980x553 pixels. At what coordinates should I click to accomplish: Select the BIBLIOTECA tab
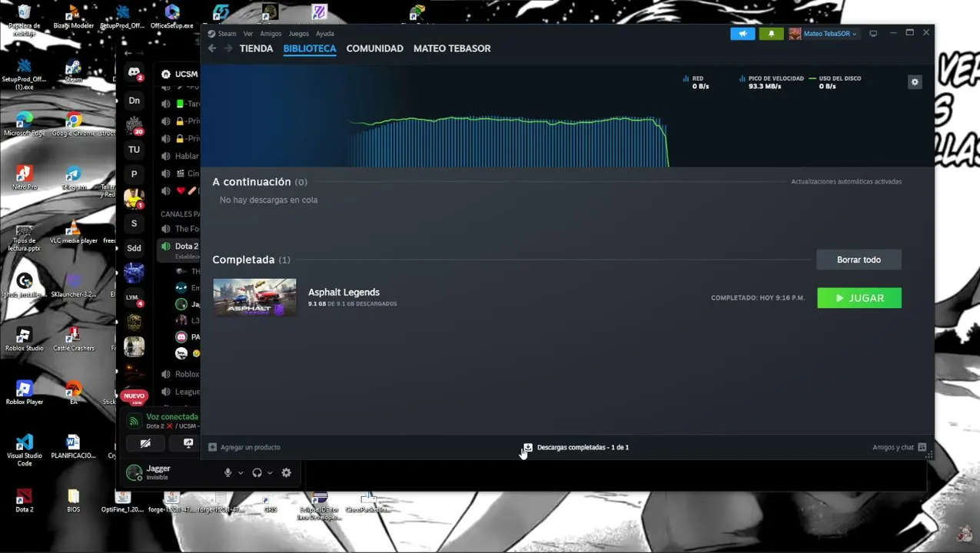310,48
